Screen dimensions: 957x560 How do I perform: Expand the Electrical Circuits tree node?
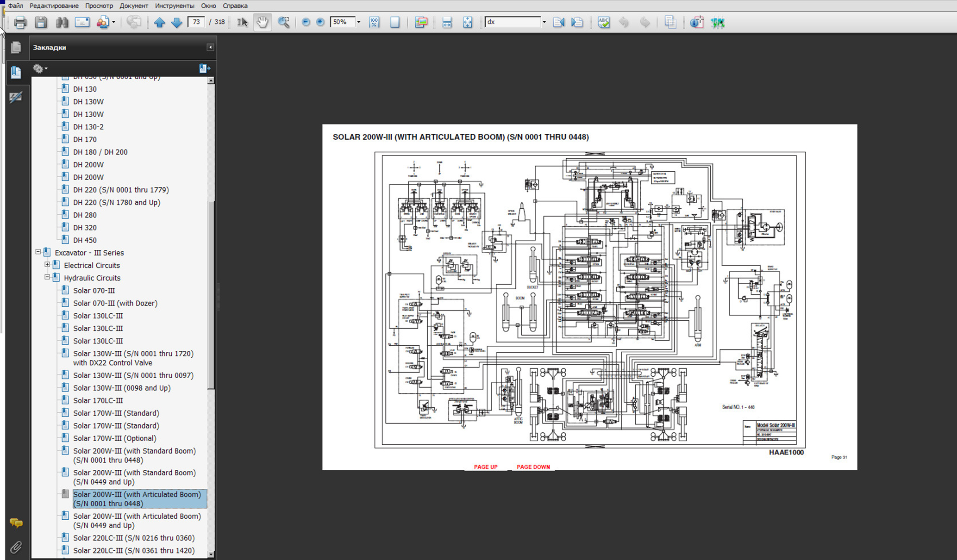tap(47, 265)
